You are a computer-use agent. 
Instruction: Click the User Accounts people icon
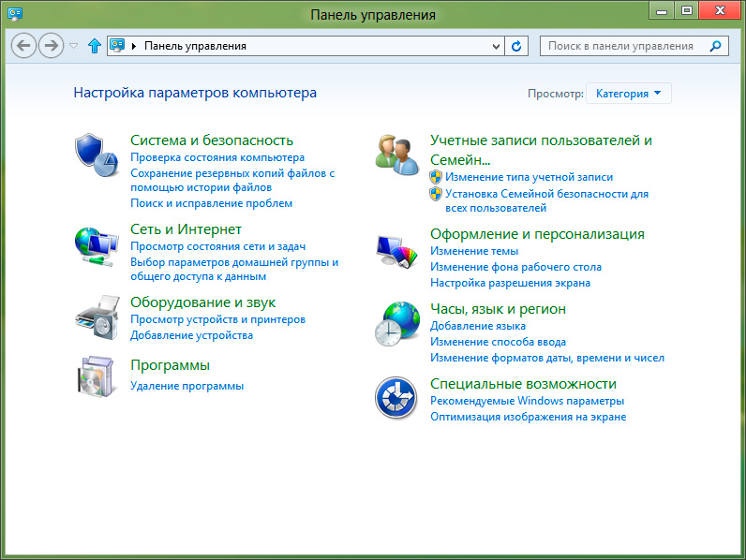coord(396,154)
